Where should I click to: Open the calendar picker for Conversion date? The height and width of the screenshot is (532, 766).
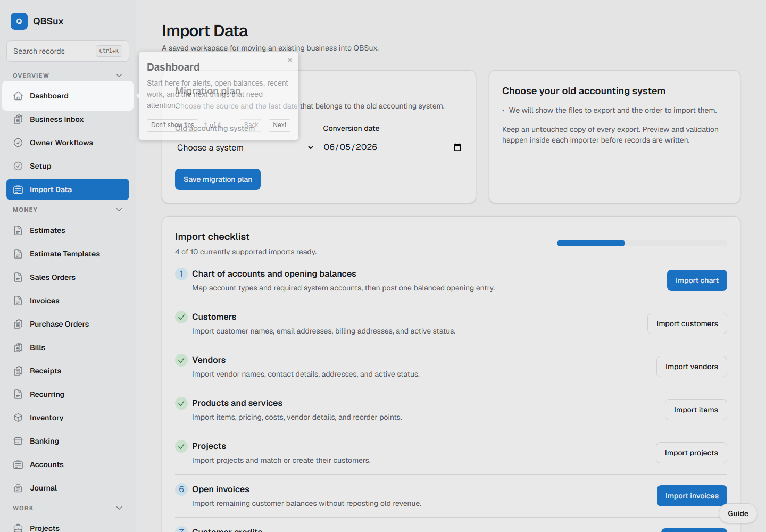pyautogui.click(x=457, y=147)
